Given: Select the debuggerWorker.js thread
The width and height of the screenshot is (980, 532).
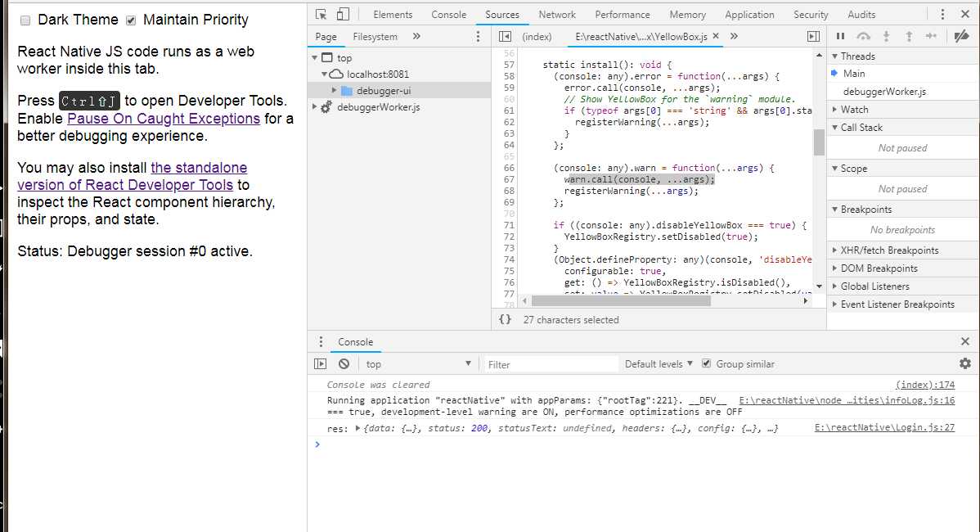Looking at the screenshot, I should (x=884, y=92).
